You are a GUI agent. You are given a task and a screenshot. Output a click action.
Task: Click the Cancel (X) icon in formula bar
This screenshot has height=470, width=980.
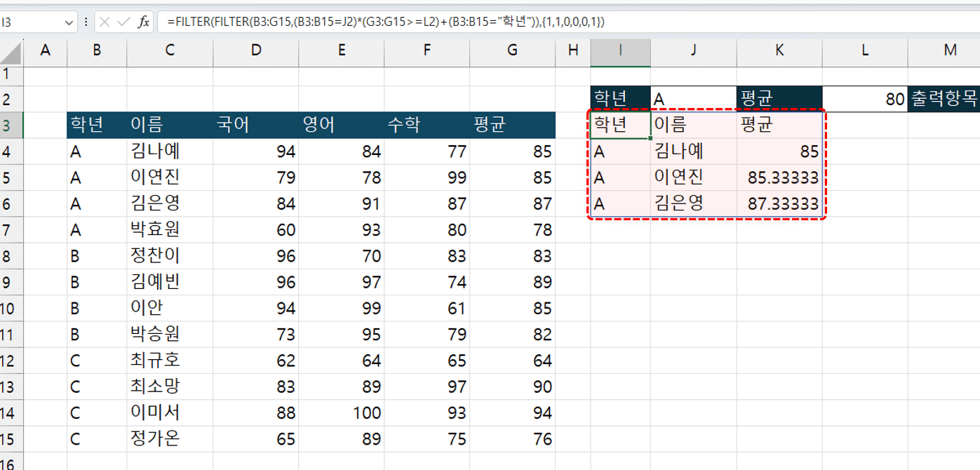105,22
